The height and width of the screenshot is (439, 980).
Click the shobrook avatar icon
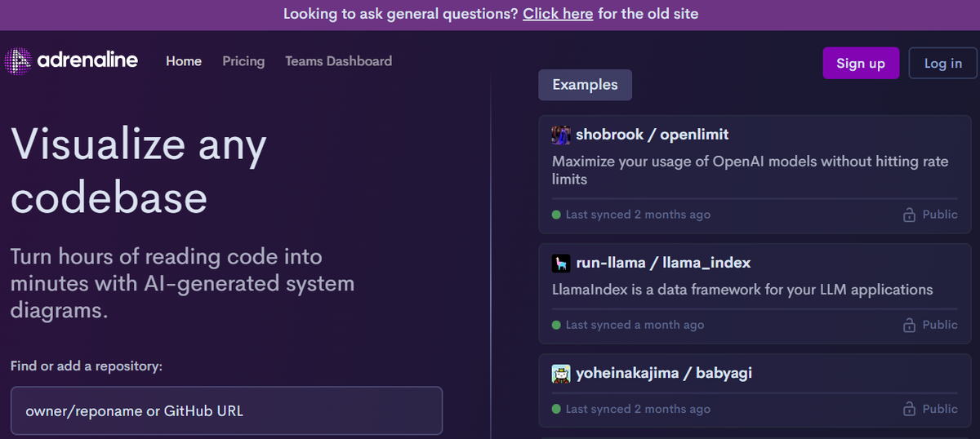(x=560, y=135)
